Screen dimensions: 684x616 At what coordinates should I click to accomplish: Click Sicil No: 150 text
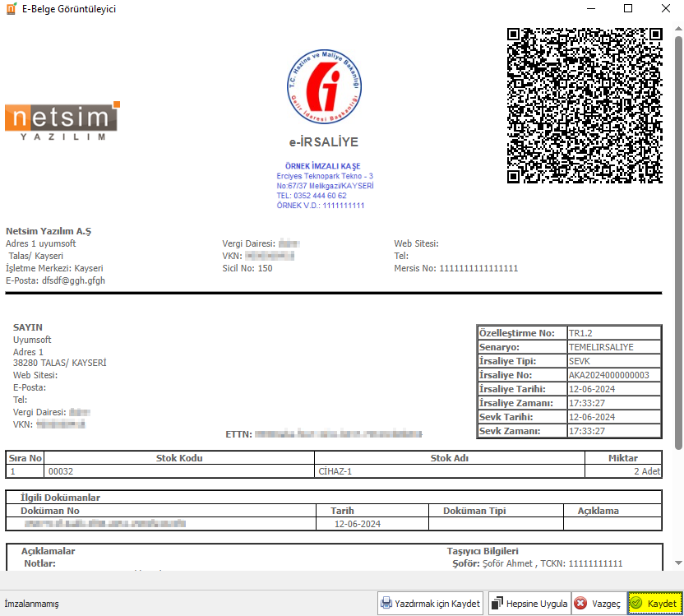coord(247,268)
